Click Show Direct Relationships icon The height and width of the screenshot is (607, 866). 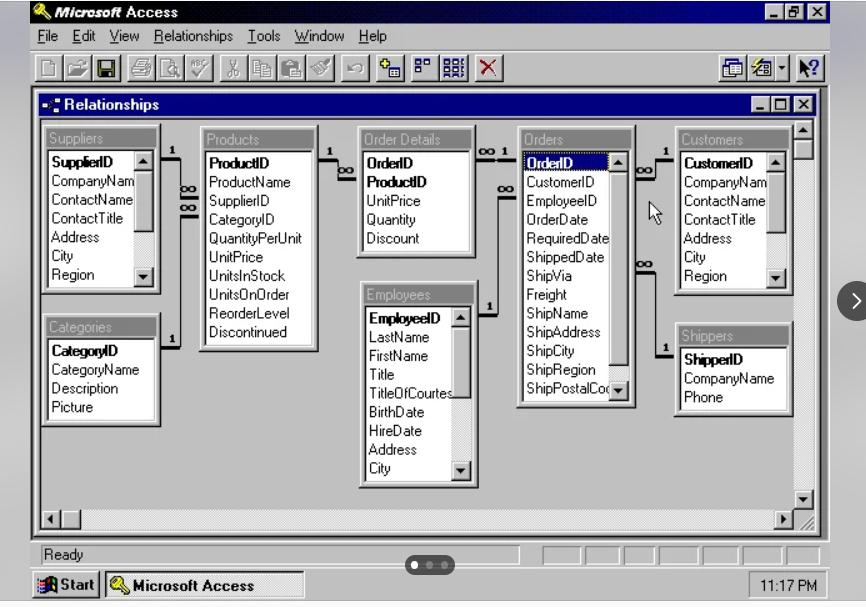click(424, 68)
